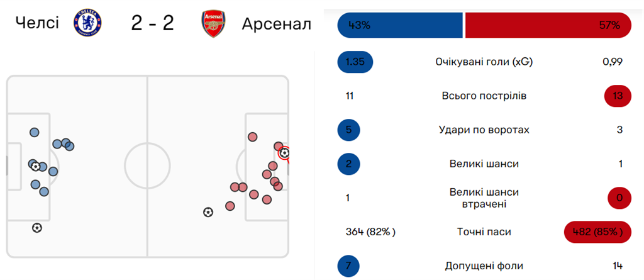Click the red 13 total shots badge

pos(617,96)
